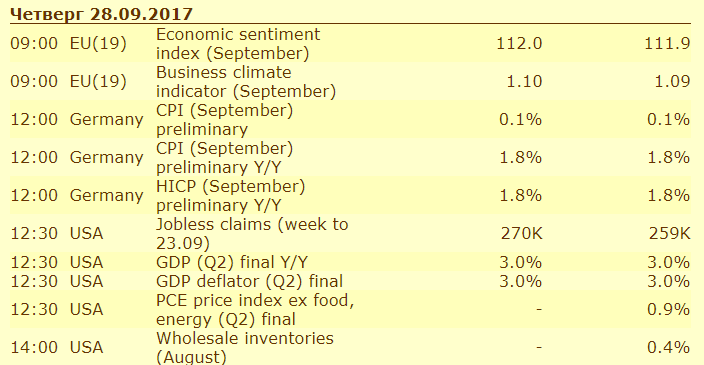
Task: Click the GDP deflator (Q2) final entry
Action: tap(249, 281)
